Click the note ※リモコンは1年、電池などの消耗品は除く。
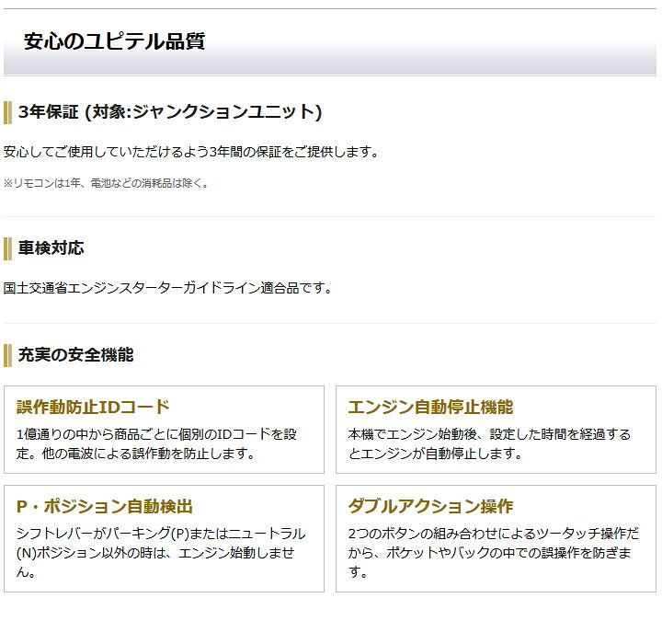This screenshot has width=662, height=644. coord(106,183)
